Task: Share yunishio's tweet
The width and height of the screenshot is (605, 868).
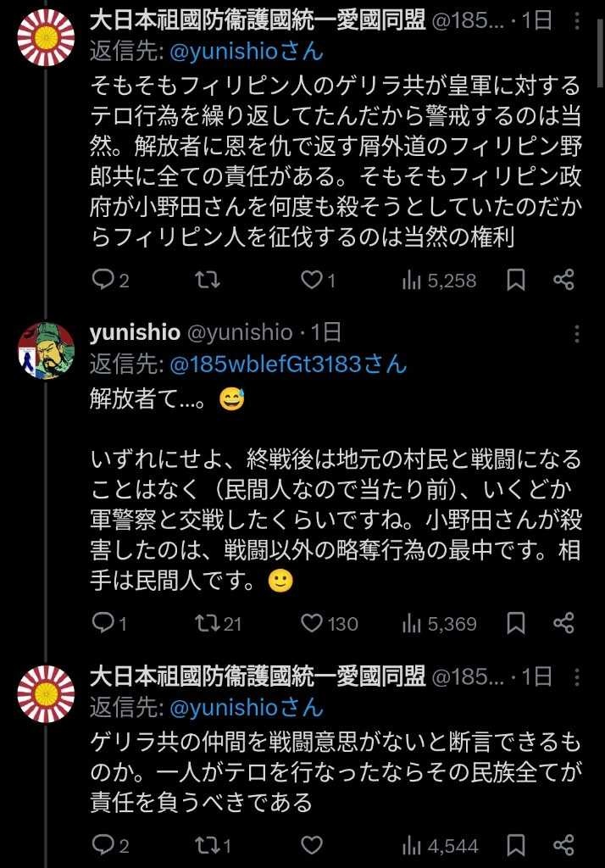Action: [x=564, y=624]
